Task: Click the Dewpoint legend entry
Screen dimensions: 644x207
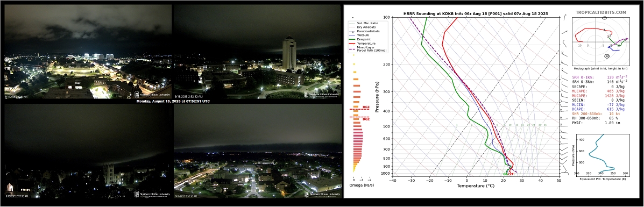Action: point(359,39)
